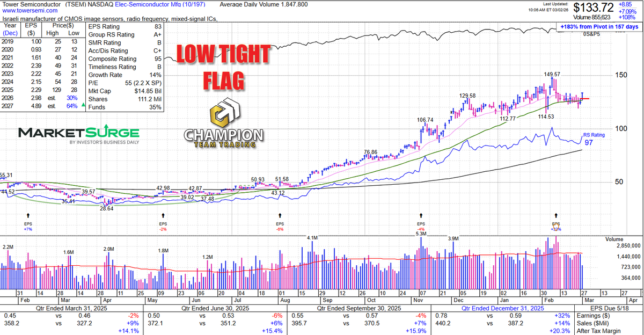
Task: Select the blue RS Rating 97 label
Action: pyautogui.click(x=593, y=140)
